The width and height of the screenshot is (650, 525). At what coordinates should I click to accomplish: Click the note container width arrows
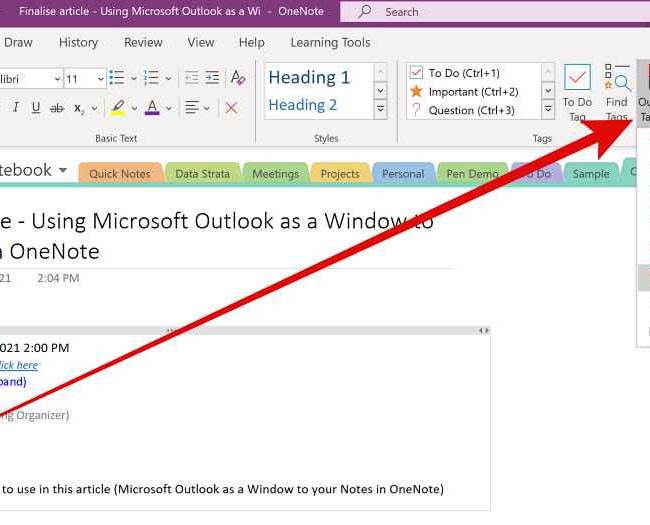(x=483, y=331)
